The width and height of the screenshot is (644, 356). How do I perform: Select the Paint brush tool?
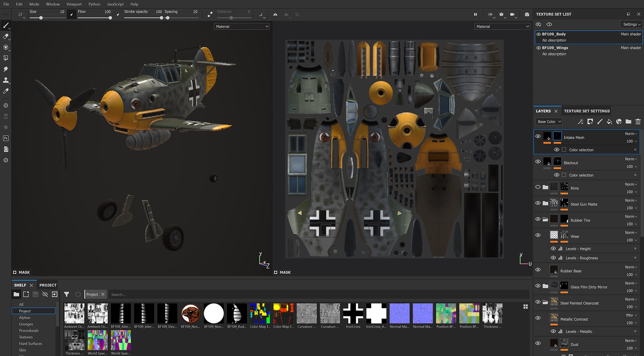(x=6, y=26)
